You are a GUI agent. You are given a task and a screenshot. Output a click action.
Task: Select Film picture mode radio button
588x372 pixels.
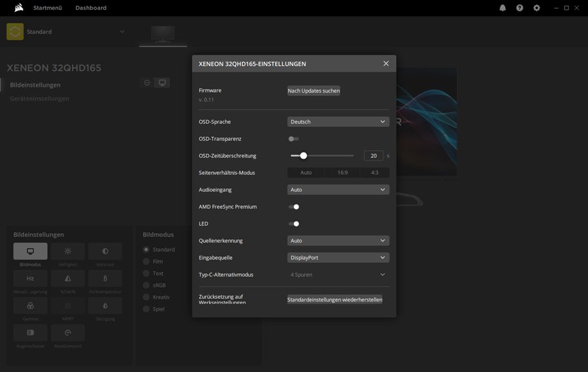[146, 262]
